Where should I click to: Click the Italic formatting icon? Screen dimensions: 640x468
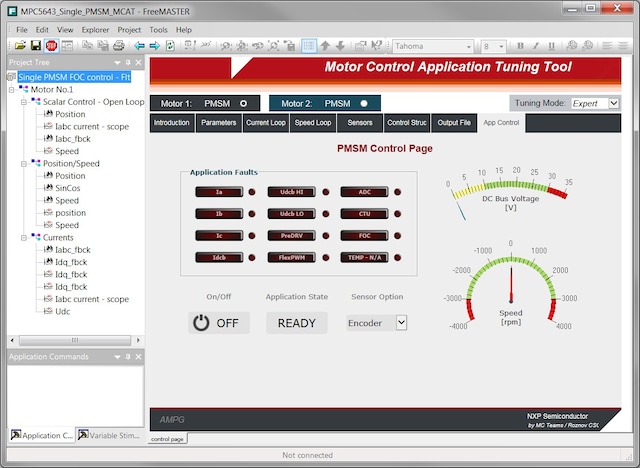(535, 46)
